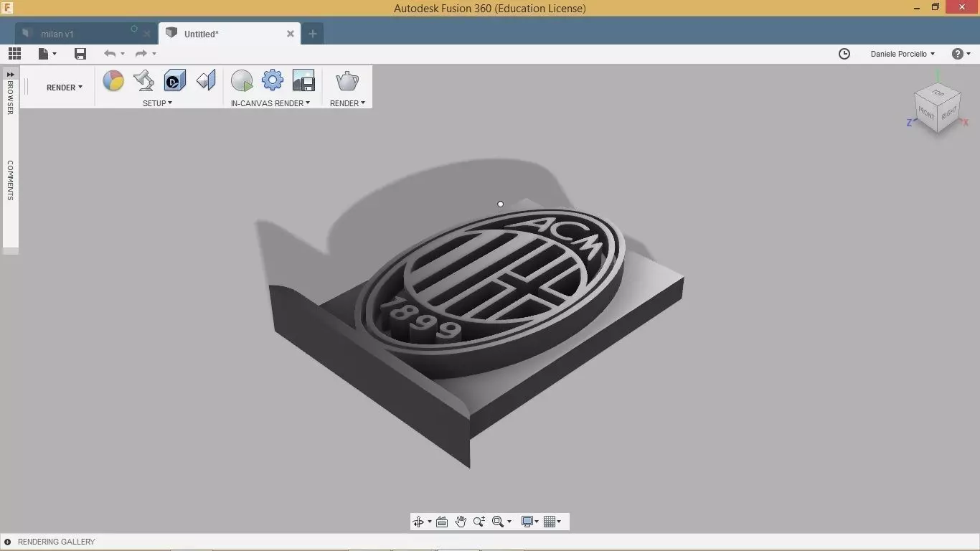Screen dimensions: 980x551
Task: Open the RENDER workspace dropdown
Action: click(65, 88)
